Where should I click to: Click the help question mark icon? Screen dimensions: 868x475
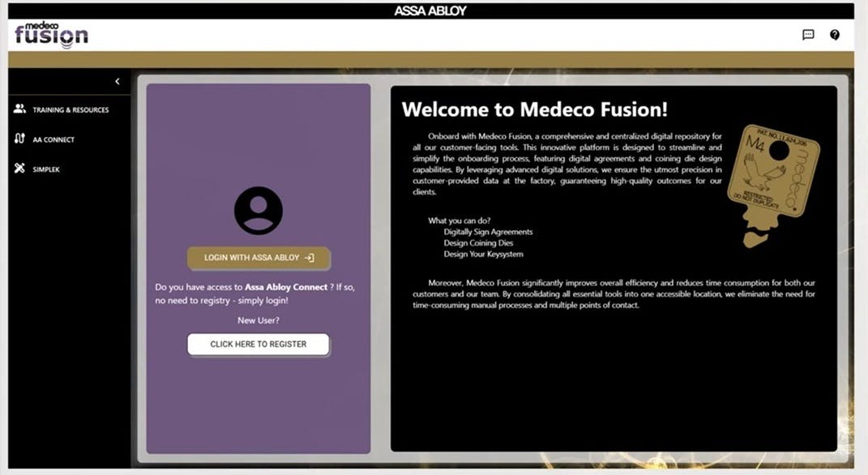pos(835,35)
